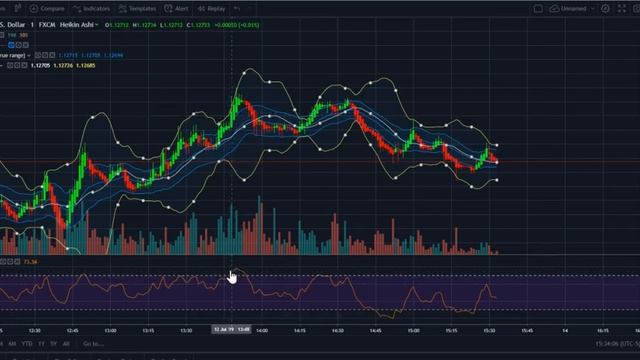Select the All time range
The width and height of the screenshot is (640, 360).
tap(66, 344)
